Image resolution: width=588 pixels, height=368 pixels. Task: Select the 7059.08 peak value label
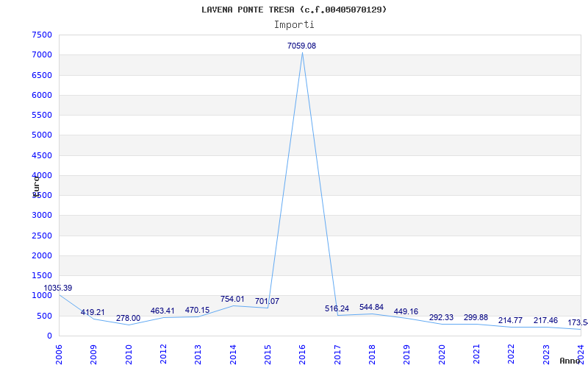click(301, 46)
